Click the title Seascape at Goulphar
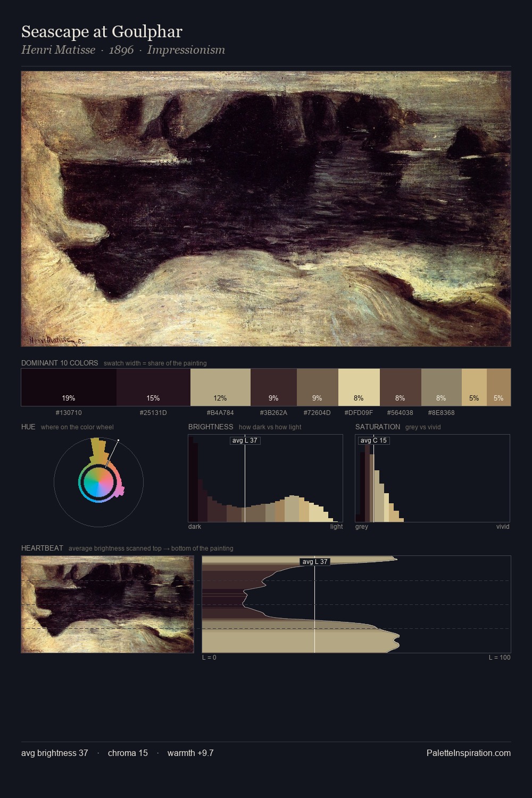The image size is (532, 798). [102, 32]
